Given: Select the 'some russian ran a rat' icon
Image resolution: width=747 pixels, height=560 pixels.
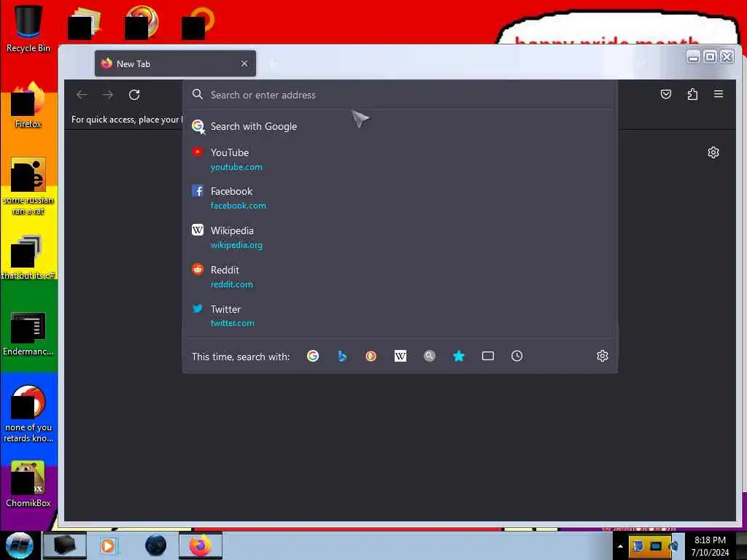Looking at the screenshot, I should point(28,186).
